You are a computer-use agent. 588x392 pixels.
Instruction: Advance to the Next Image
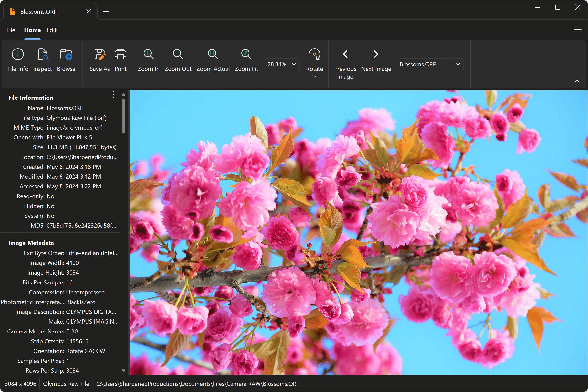(x=376, y=54)
